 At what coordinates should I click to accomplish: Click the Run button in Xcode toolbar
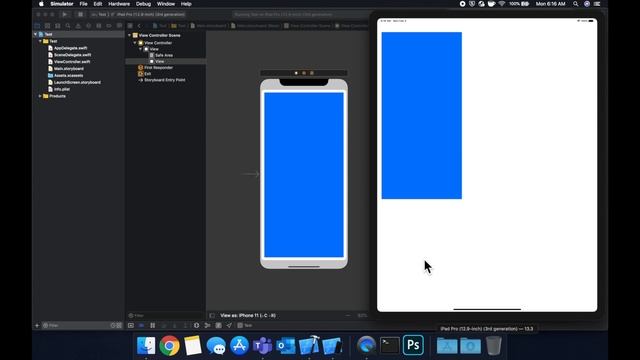pyautogui.click(x=64, y=14)
